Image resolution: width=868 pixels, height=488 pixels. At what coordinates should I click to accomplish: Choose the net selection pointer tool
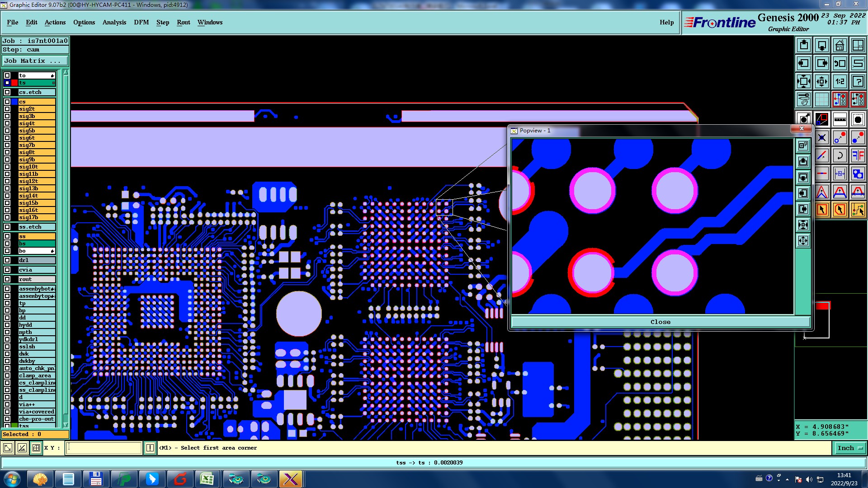tap(858, 210)
